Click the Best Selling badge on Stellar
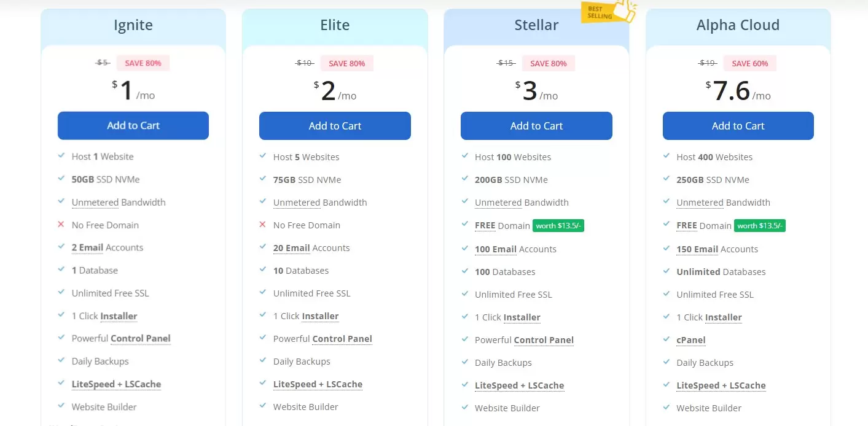 click(x=608, y=12)
